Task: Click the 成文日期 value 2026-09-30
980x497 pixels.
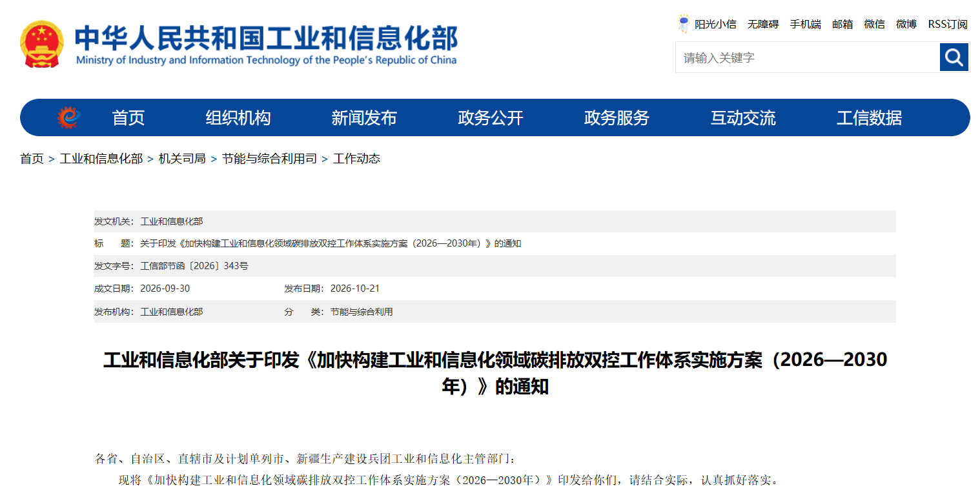Action: tap(165, 289)
